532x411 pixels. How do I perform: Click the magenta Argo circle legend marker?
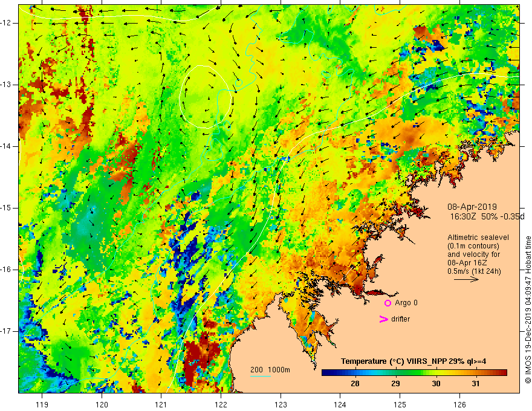(388, 303)
